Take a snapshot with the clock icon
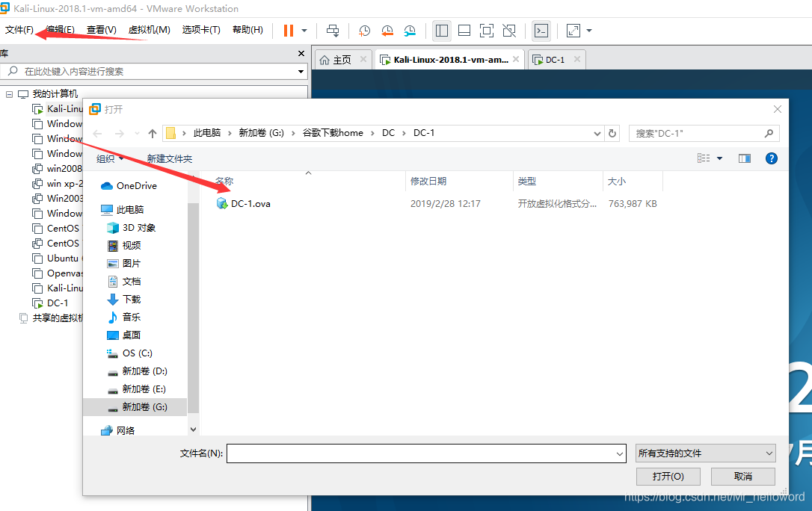This screenshot has width=812, height=511. [365, 31]
